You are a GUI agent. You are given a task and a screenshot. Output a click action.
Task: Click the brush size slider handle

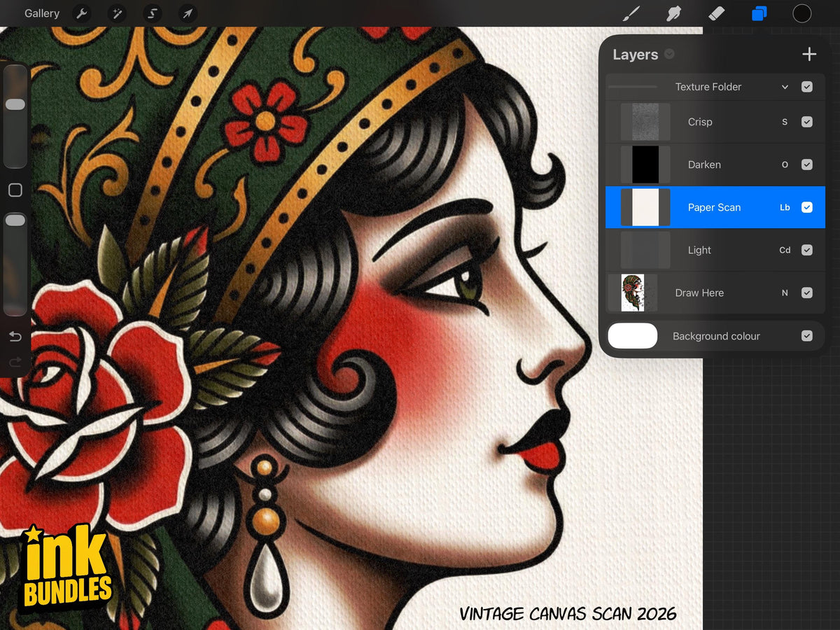(15, 104)
